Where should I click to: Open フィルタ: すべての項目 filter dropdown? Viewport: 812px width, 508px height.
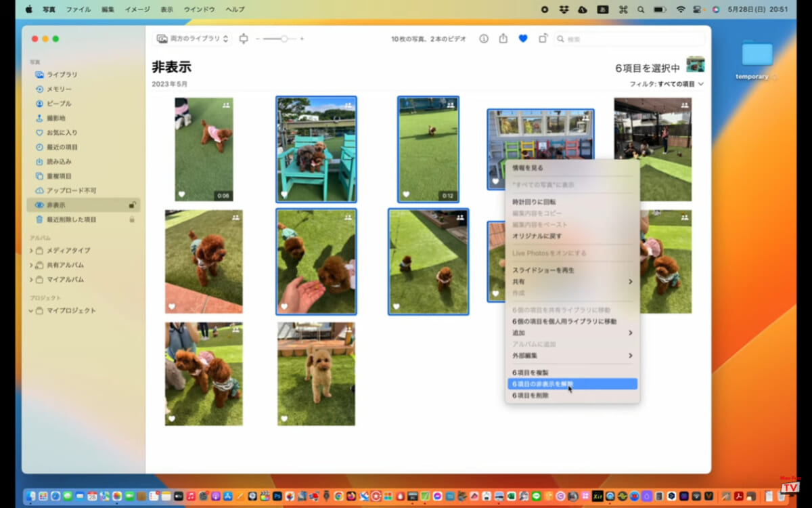[667, 84]
